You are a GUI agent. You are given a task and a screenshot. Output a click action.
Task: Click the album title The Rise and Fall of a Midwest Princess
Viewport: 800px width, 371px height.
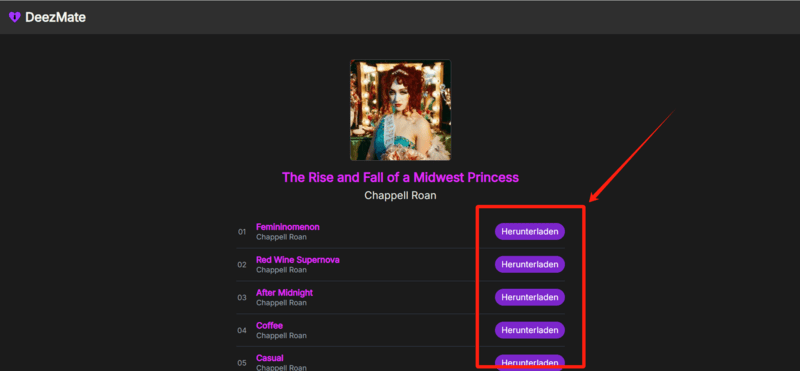point(401,178)
